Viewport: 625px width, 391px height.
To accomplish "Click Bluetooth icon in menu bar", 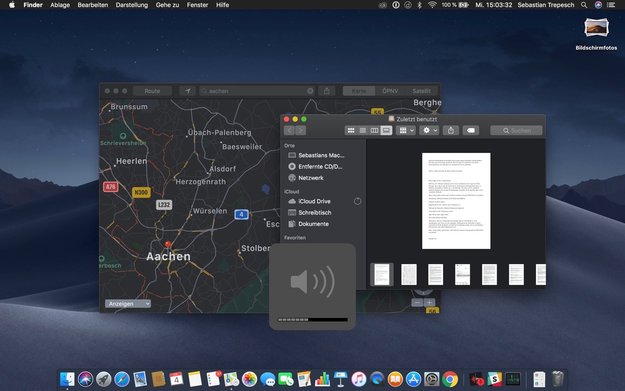I will coord(419,5).
